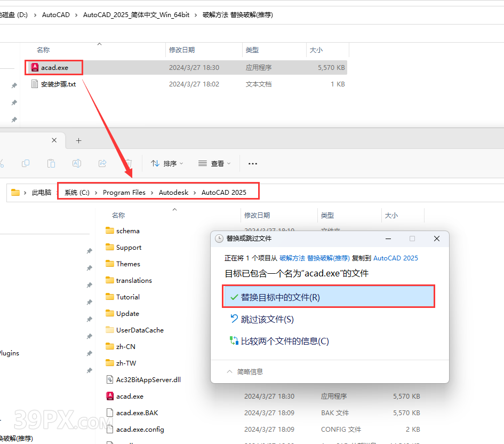
Task: Select the acad.exe.BAK file icon
Action: [110, 413]
